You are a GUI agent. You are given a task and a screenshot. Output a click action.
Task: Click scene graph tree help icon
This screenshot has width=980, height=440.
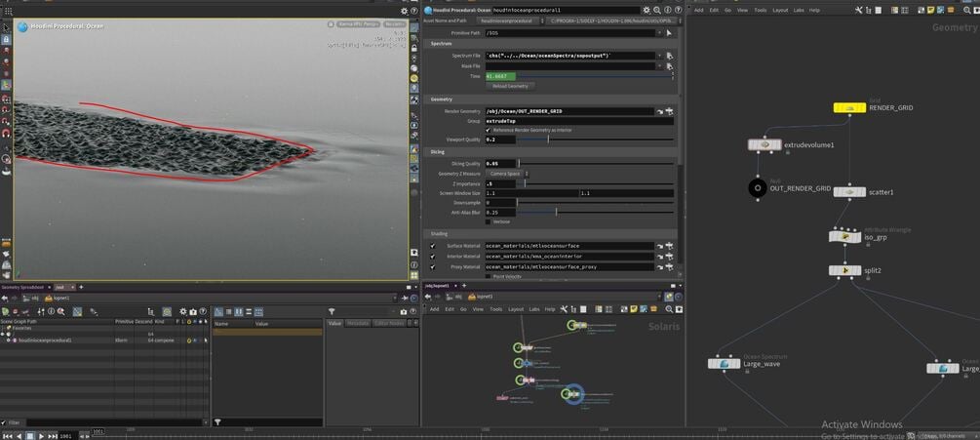(202, 311)
